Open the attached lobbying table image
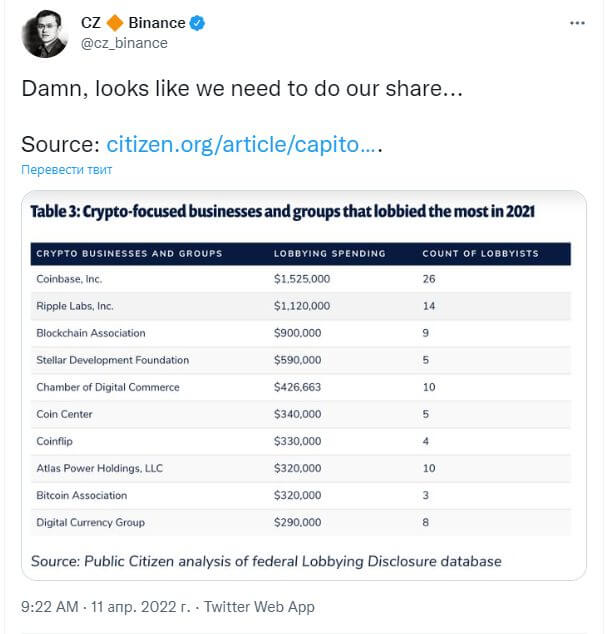This screenshot has width=605, height=634. 304,385
